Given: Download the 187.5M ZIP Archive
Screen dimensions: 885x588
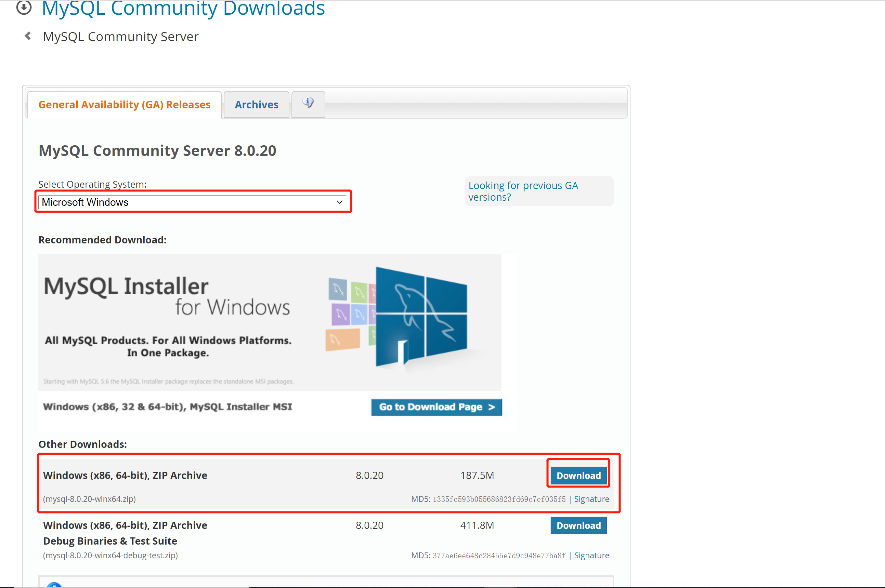Looking at the screenshot, I should (578, 476).
